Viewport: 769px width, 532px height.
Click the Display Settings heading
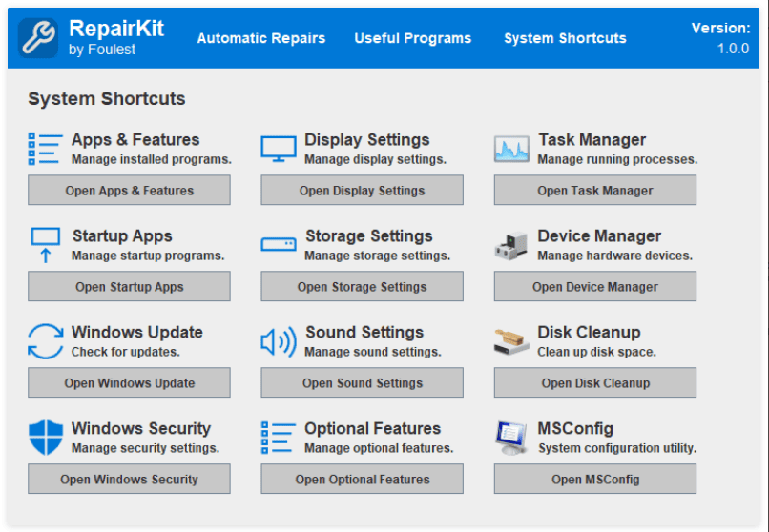[x=366, y=139]
